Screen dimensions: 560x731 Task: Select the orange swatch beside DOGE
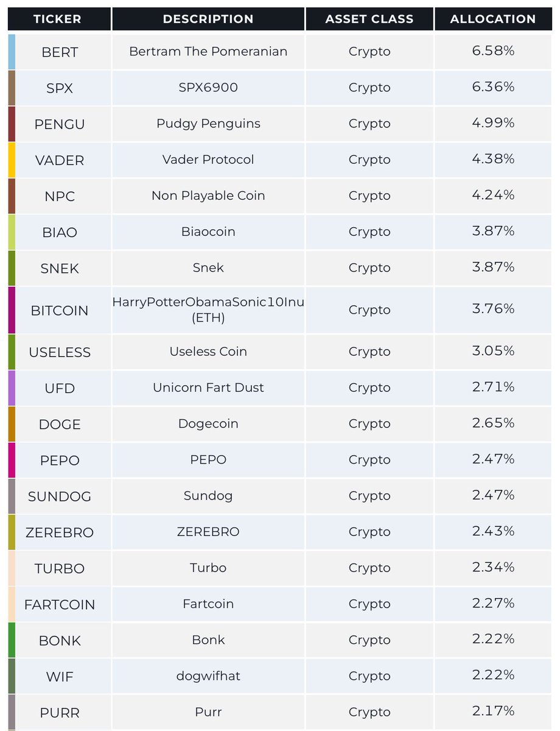click(x=12, y=424)
